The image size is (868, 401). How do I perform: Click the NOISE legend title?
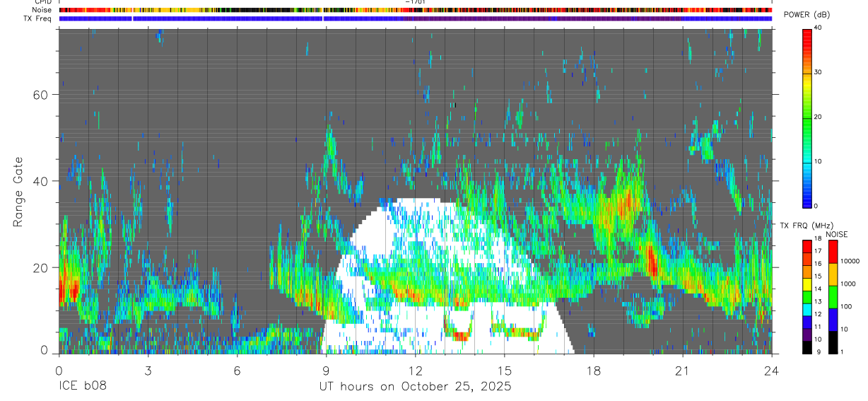click(837, 234)
